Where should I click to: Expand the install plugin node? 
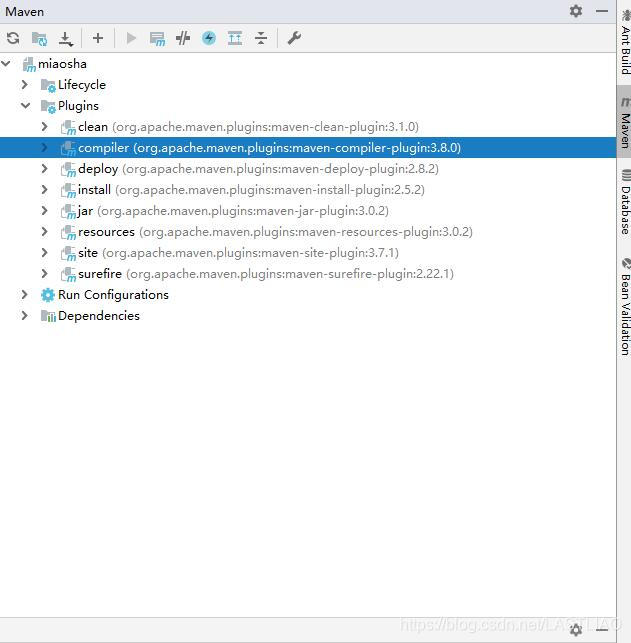tap(44, 189)
